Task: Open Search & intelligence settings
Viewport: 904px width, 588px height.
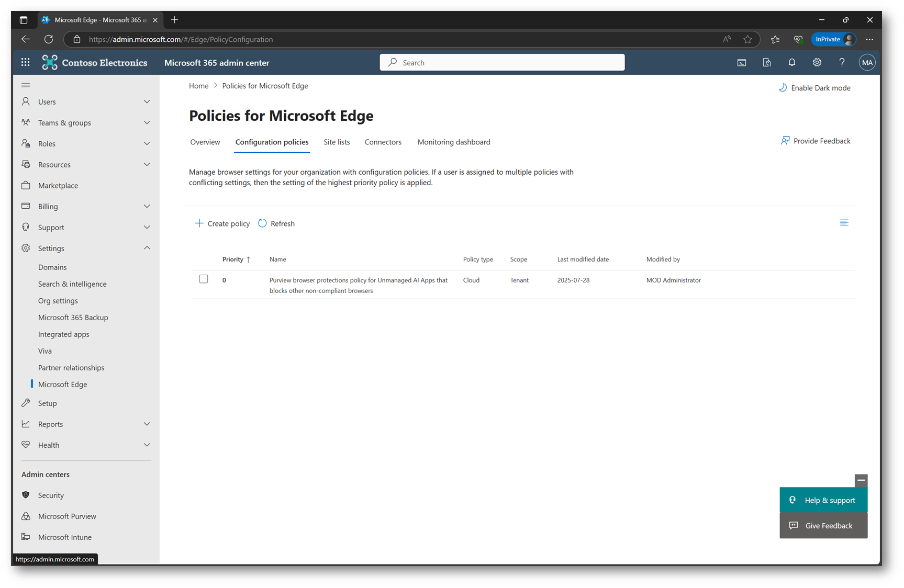Action: click(x=72, y=284)
